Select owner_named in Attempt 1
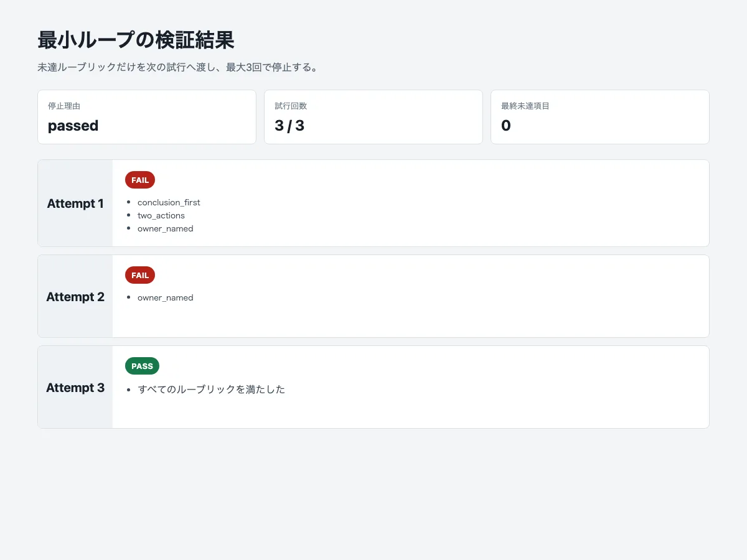Image resolution: width=747 pixels, height=560 pixels. click(166, 228)
